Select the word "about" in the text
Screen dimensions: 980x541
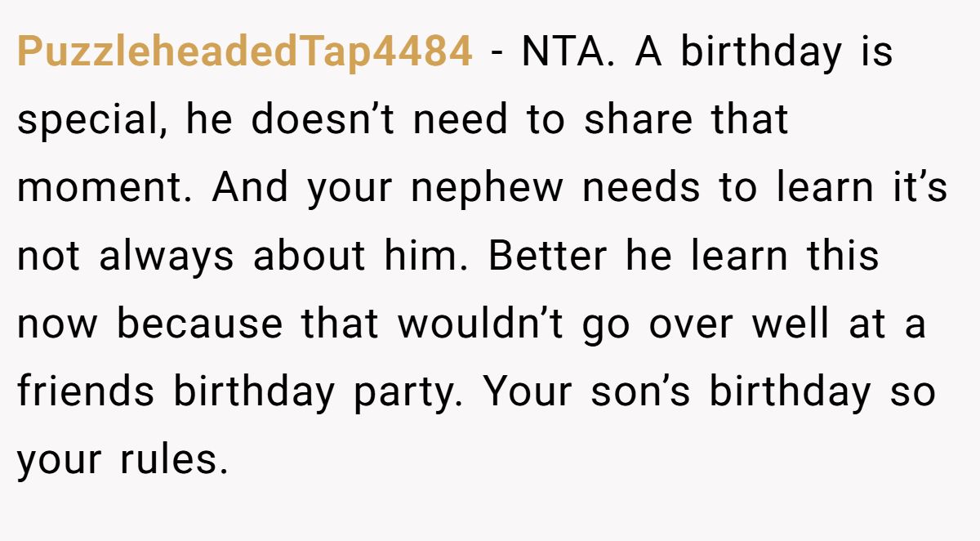(x=310, y=256)
